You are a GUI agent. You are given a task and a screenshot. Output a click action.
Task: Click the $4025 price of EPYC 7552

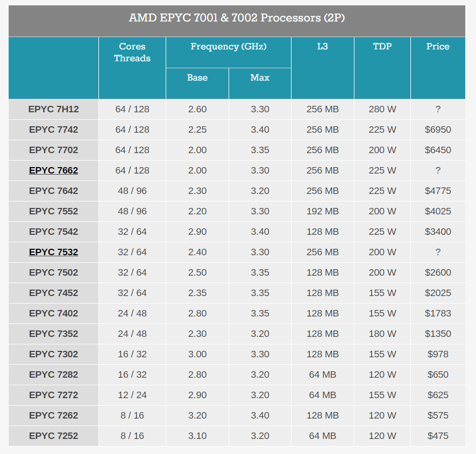click(x=438, y=211)
